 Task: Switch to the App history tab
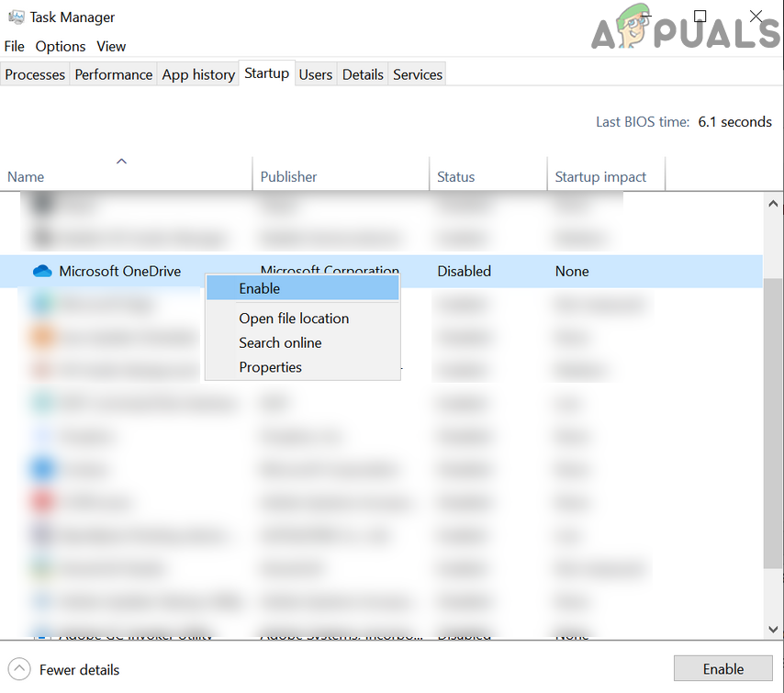(x=198, y=74)
